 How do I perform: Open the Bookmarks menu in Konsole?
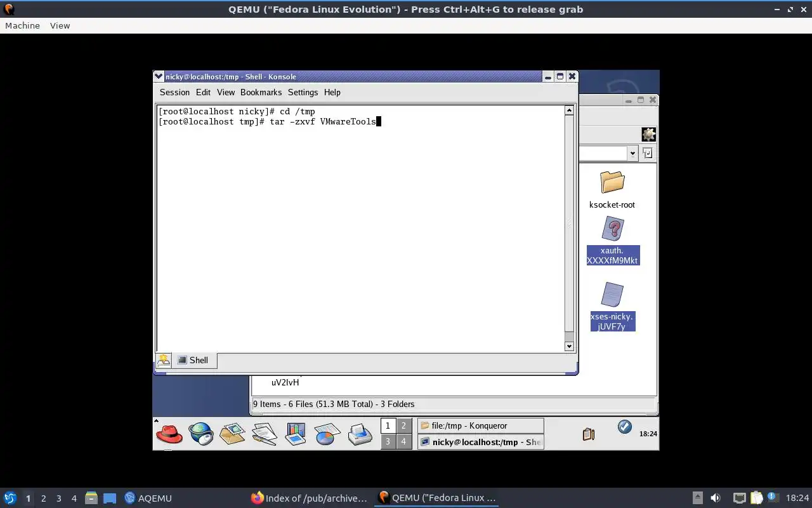261,92
